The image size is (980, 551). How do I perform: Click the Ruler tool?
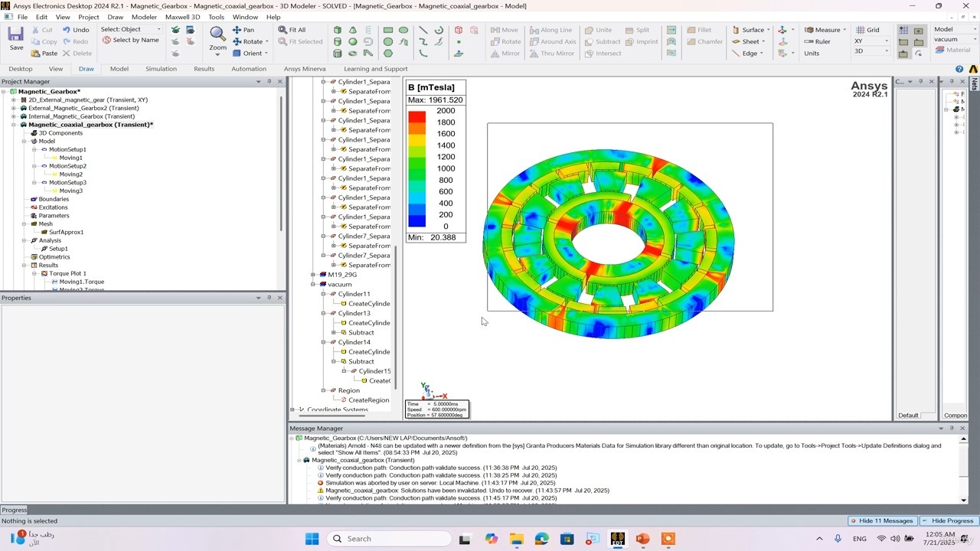point(817,41)
